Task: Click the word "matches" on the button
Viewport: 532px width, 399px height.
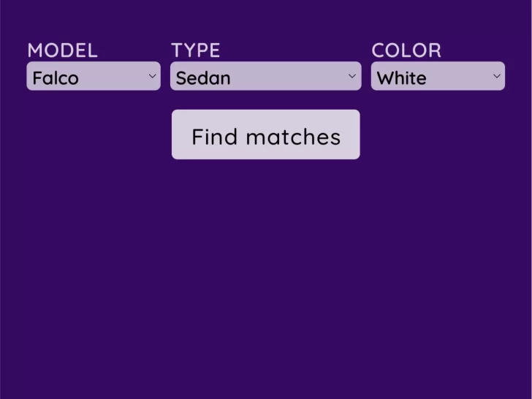Action: [x=293, y=137]
